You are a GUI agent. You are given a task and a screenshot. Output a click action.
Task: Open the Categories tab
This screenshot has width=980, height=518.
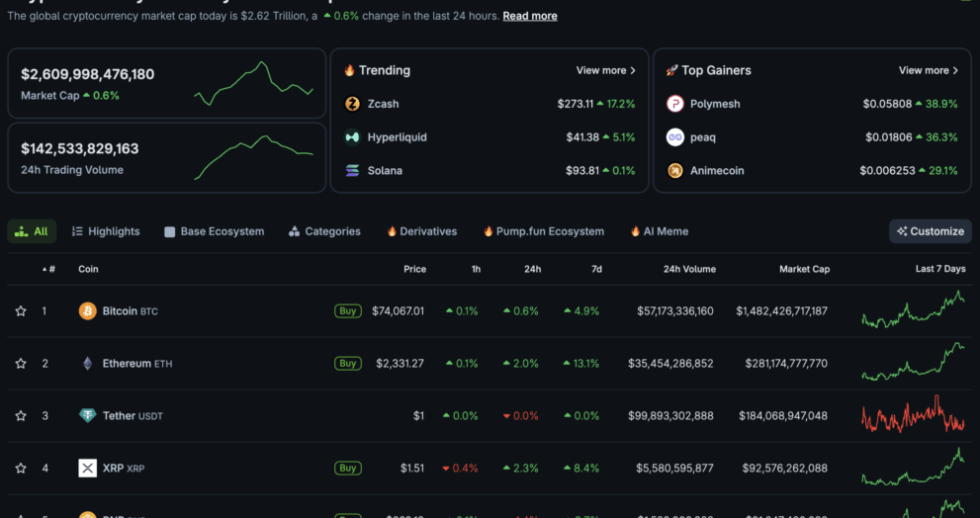324,231
